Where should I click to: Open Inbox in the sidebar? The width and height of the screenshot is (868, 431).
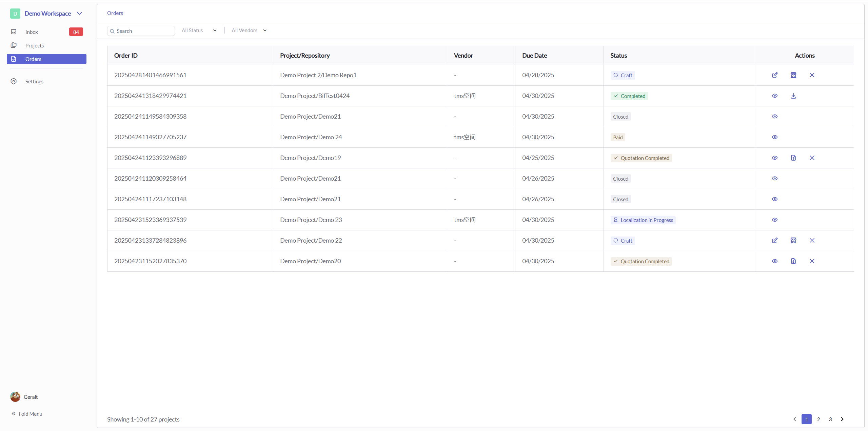32,32
